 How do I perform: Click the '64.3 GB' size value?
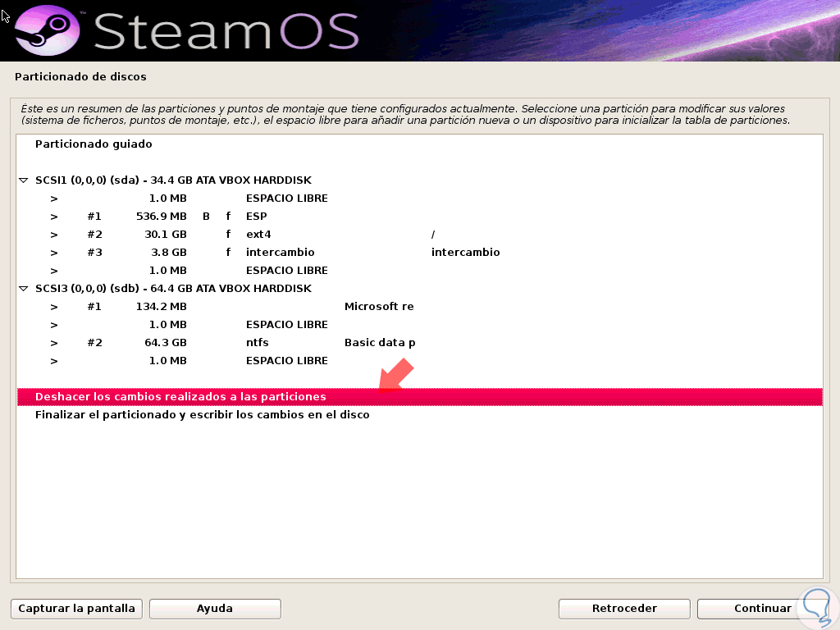[x=166, y=343]
